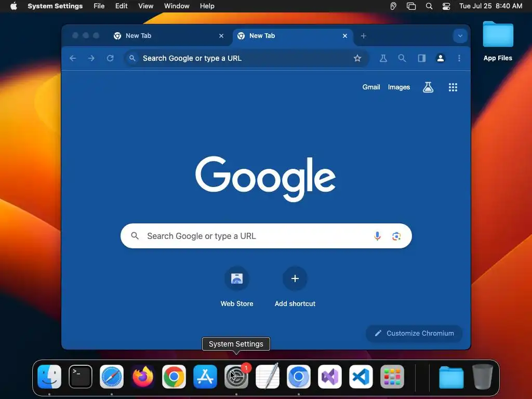Open the Web Store shortcut

click(237, 288)
